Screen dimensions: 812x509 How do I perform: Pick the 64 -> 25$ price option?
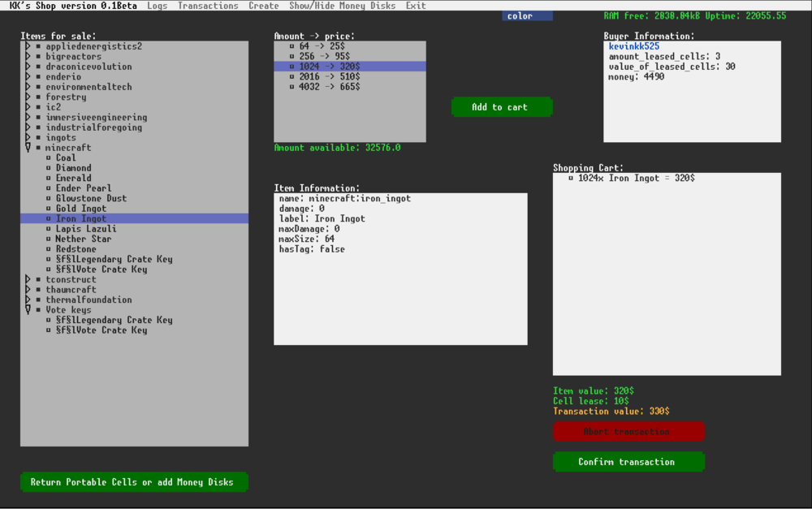point(322,46)
